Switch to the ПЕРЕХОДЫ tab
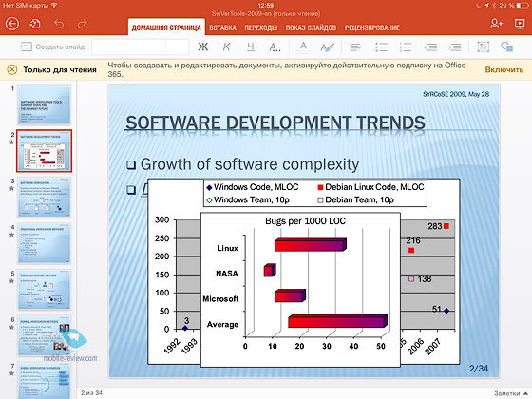 pos(260,28)
